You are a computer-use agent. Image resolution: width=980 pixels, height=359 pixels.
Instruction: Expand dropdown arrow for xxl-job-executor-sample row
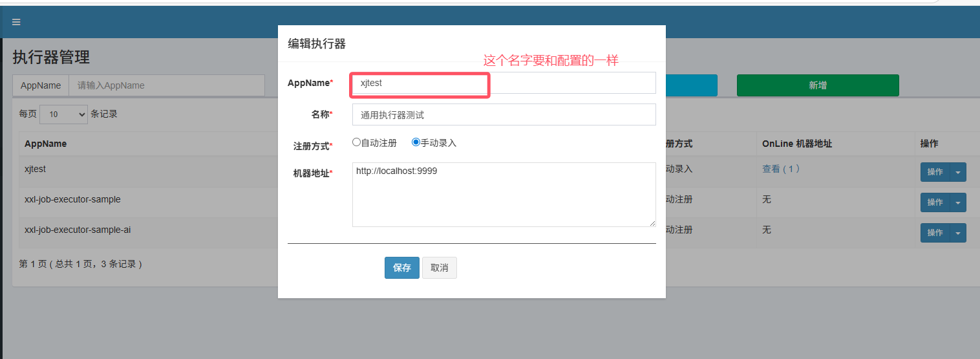[x=958, y=202]
